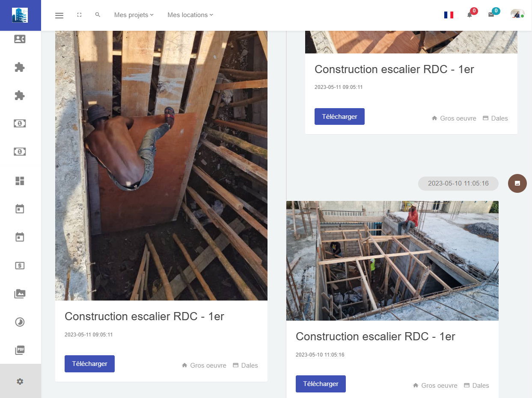Viewport: 532px width, 398px height.
Task: Click the settings gear in the sidebar
Action: pyautogui.click(x=20, y=381)
